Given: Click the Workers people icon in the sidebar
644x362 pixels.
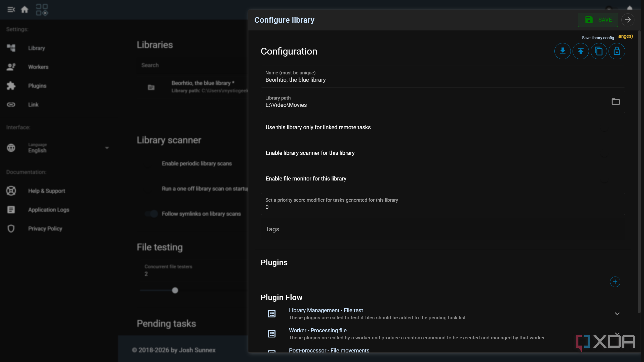Looking at the screenshot, I should tap(11, 67).
